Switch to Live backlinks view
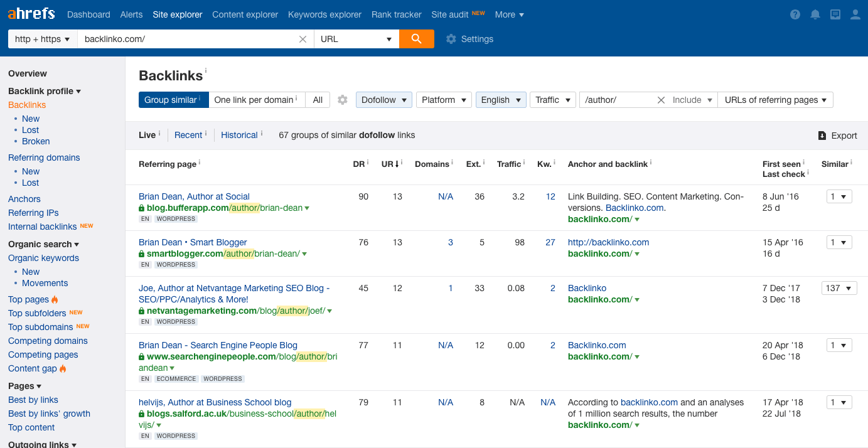The height and width of the screenshot is (448, 868). (147, 135)
